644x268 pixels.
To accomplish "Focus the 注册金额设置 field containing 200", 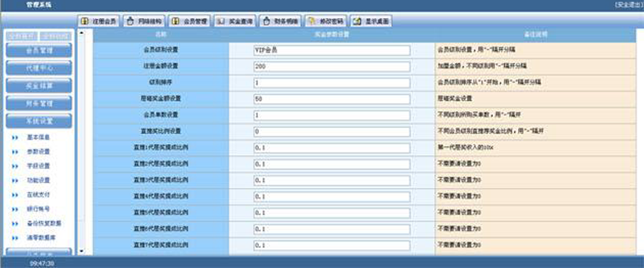I will coord(332,67).
